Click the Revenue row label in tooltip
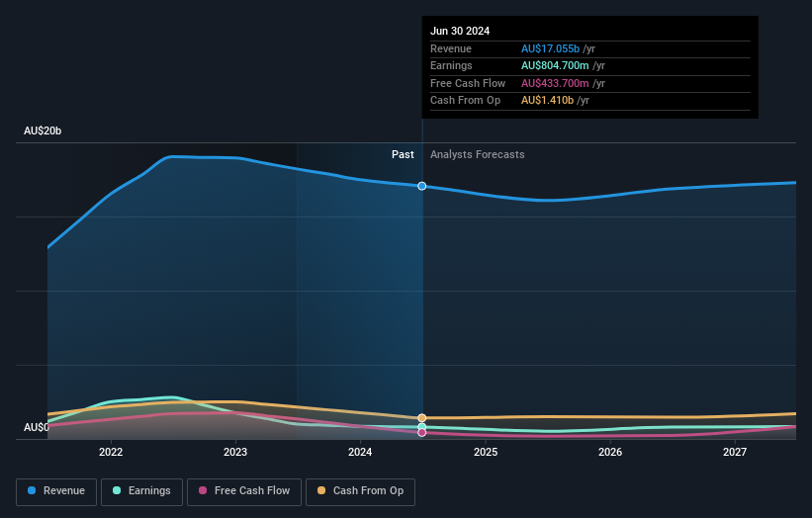The image size is (812, 518). point(451,48)
